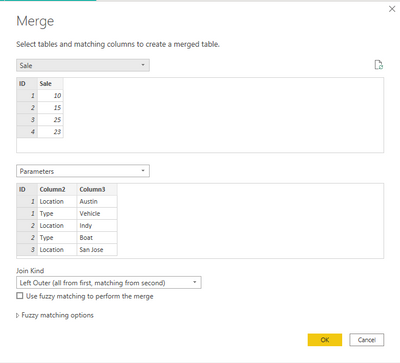Click Location cell in Austin row

pos(57,201)
